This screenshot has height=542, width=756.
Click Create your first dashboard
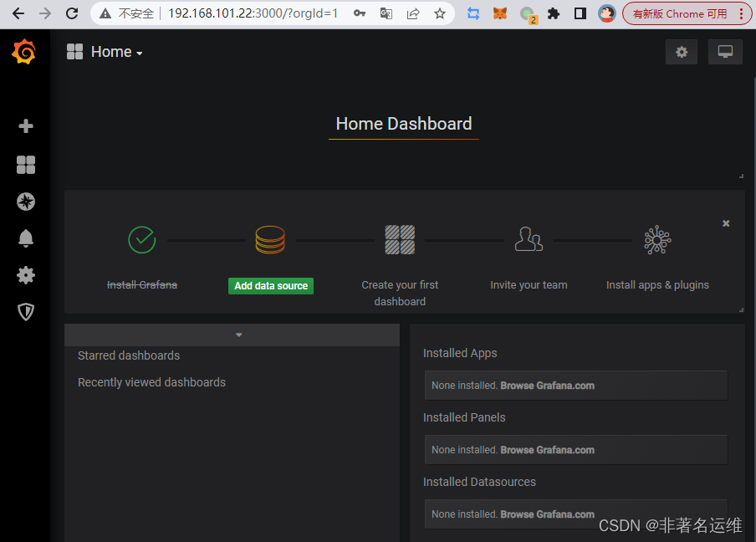coord(400,294)
